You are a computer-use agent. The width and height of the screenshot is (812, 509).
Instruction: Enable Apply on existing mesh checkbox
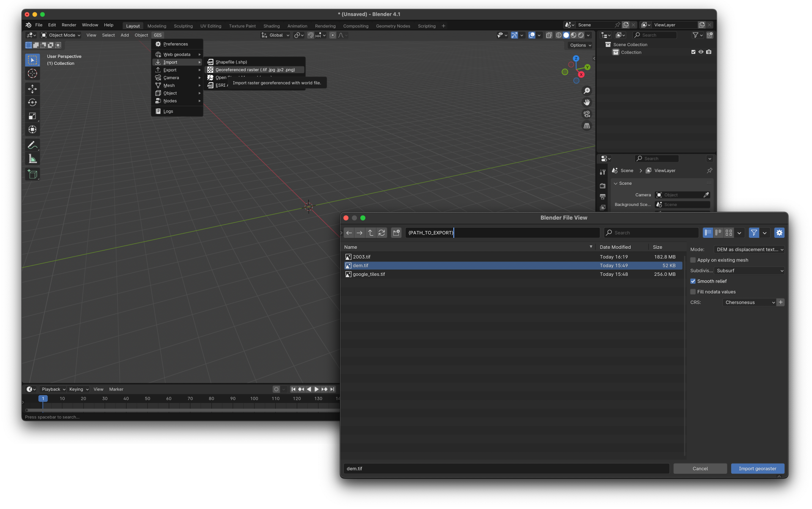pyautogui.click(x=693, y=260)
